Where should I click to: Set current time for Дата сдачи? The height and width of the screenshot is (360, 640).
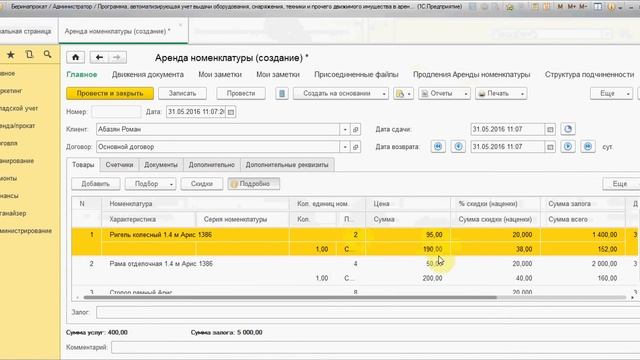pyautogui.click(x=568, y=129)
